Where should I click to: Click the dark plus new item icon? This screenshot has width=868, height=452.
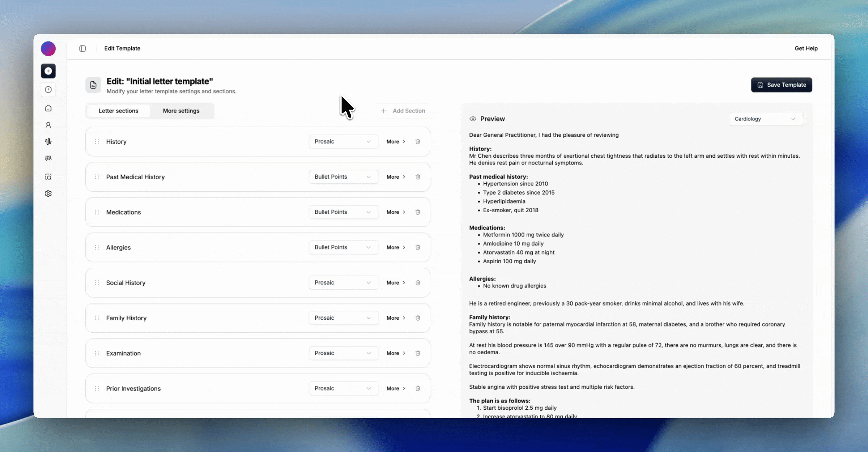(48, 71)
